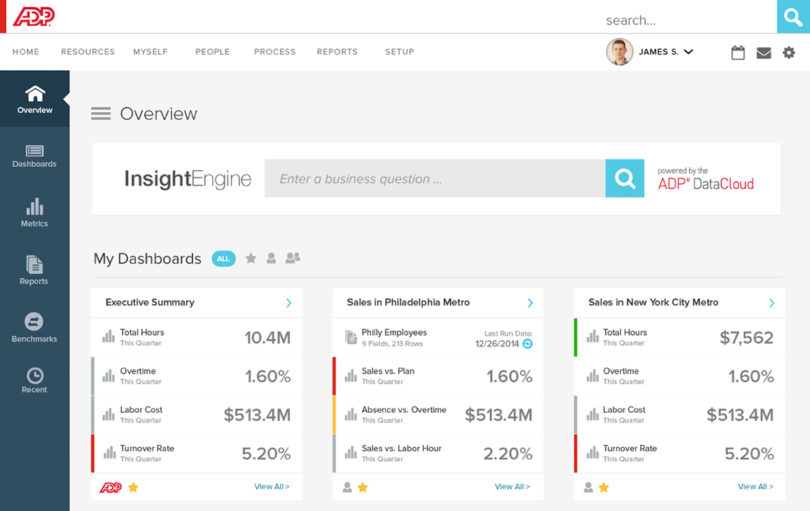Image resolution: width=810 pixels, height=511 pixels.
Task: Open the MYSELF menu
Action: pos(150,52)
